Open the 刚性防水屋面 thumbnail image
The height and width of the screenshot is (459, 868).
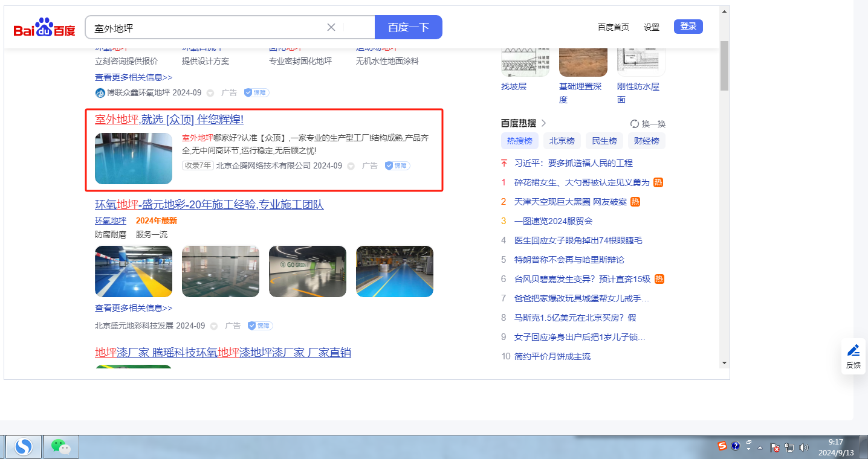pos(641,61)
